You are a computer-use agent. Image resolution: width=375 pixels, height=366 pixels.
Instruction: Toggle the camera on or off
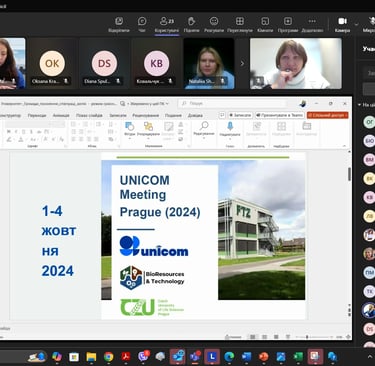pos(342,24)
